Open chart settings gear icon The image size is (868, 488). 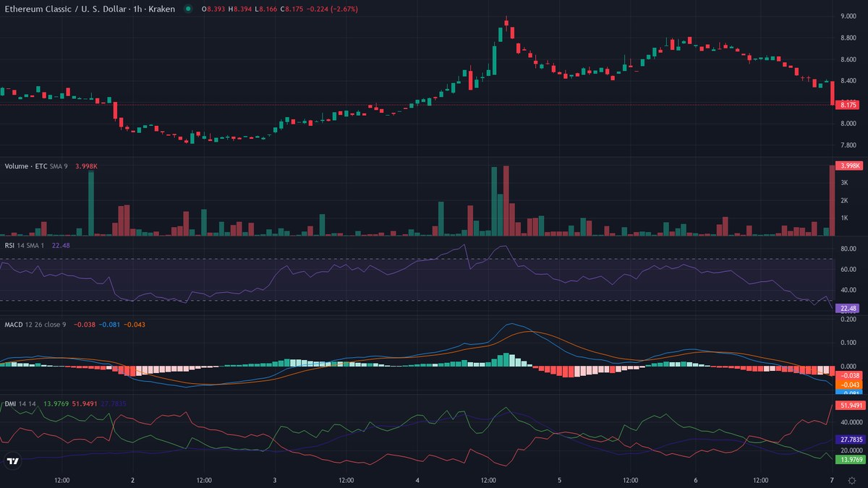click(x=852, y=480)
